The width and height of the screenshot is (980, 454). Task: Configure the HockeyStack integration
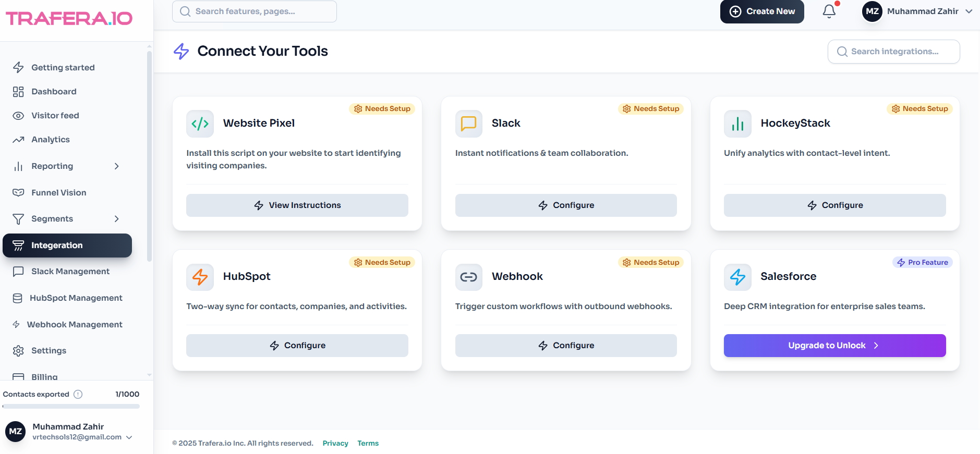coord(835,205)
